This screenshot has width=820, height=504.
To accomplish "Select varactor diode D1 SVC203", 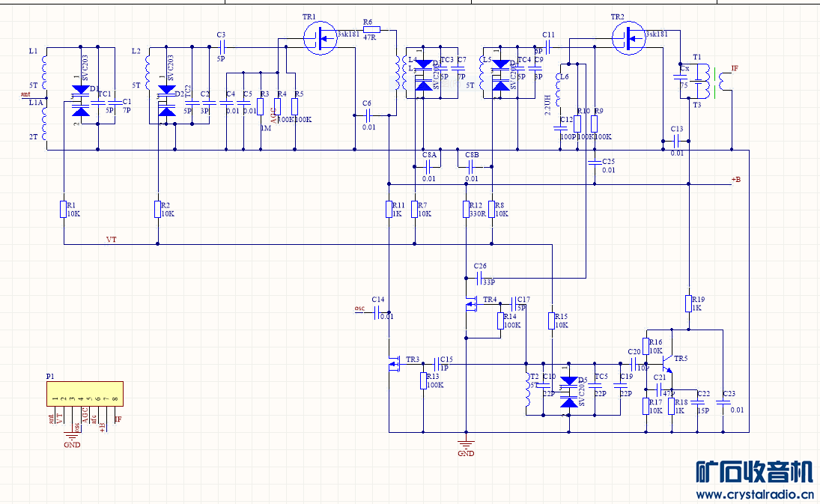I will click(x=81, y=100).
